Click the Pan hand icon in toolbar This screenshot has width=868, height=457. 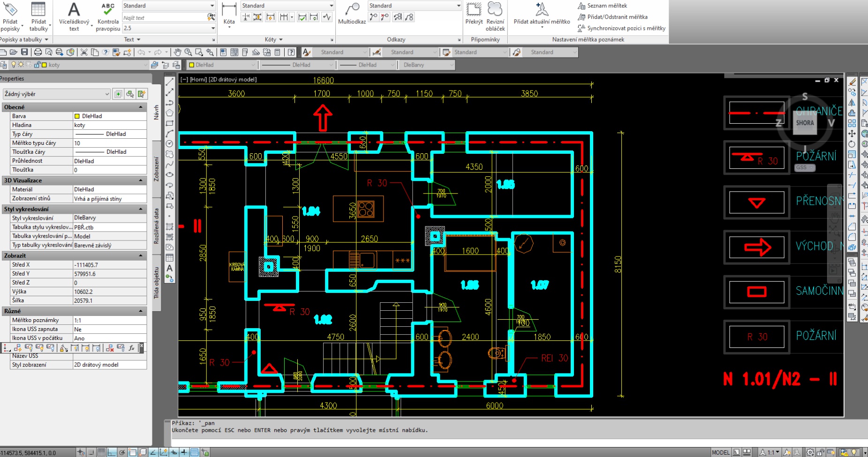(x=177, y=52)
